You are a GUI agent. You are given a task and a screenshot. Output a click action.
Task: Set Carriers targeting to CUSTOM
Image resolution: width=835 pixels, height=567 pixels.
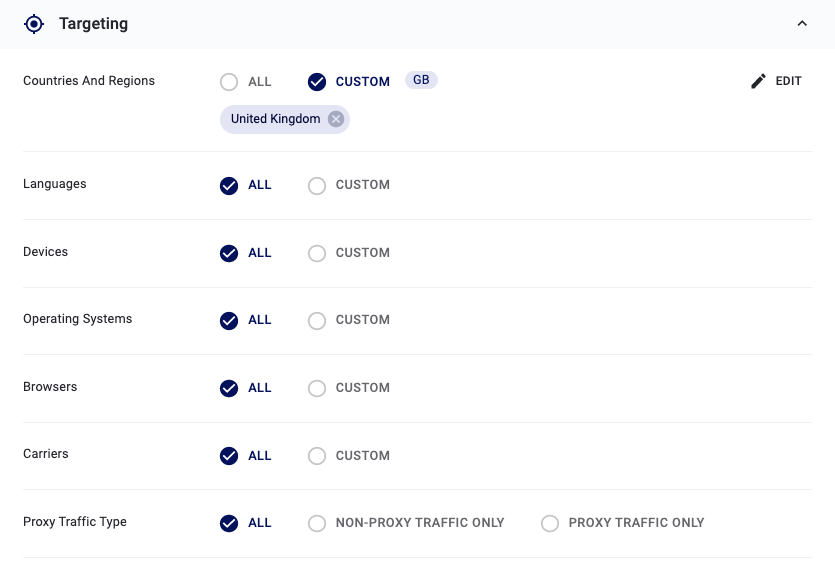click(x=317, y=456)
